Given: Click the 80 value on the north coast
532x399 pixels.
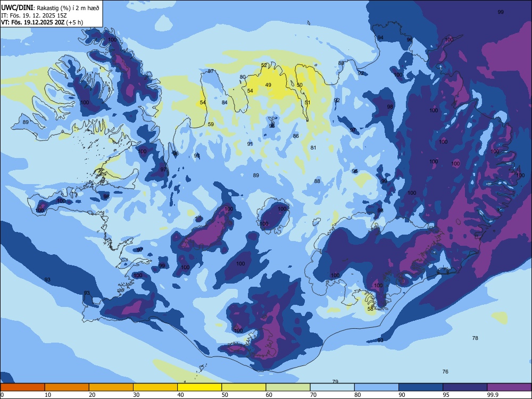Looking at the screenshot, I should (x=242, y=77).
